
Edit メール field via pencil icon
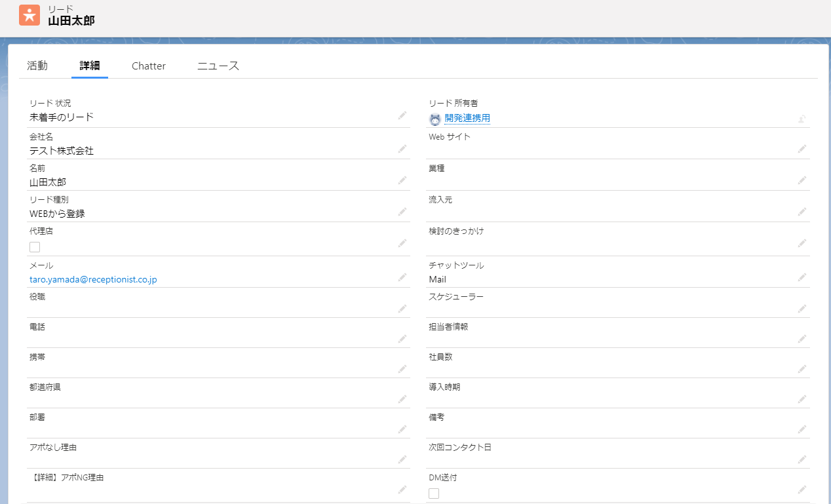point(402,278)
